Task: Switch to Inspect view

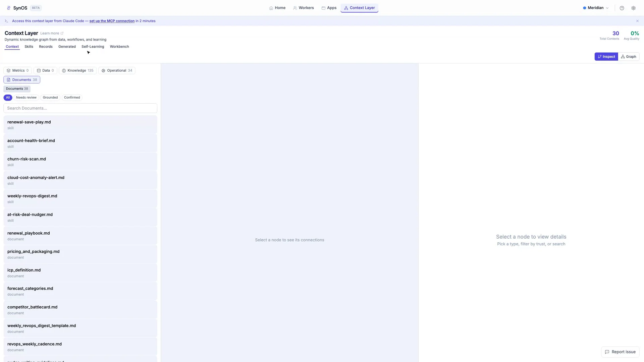Action: click(606, 57)
